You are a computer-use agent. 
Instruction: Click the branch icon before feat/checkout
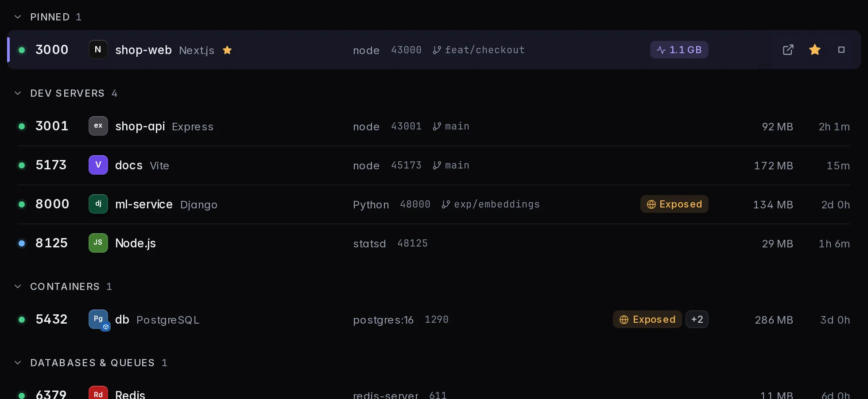[x=437, y=50]
